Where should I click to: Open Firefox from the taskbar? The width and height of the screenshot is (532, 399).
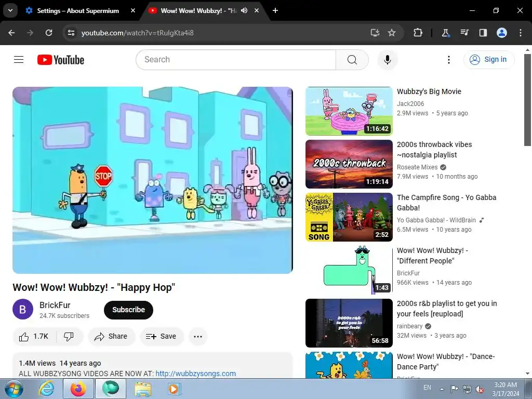coord(78,389)
